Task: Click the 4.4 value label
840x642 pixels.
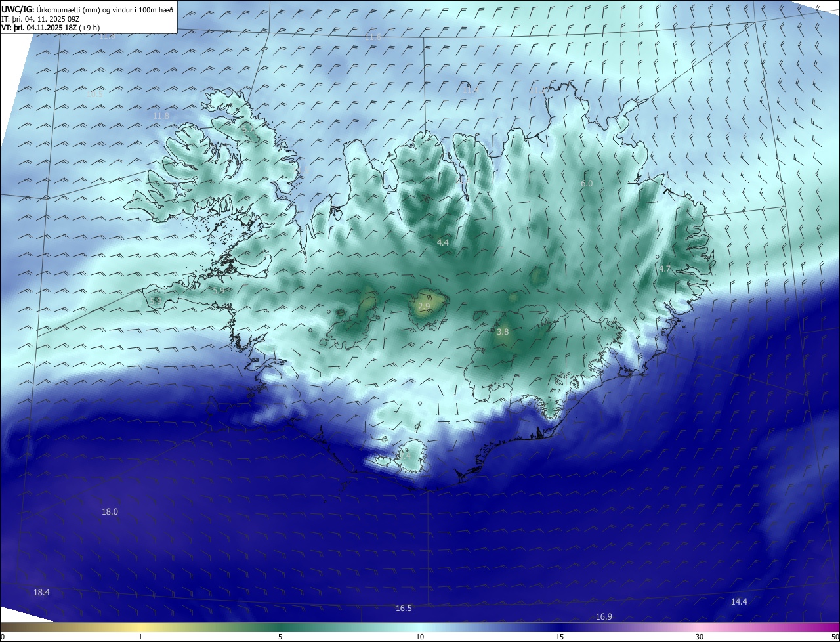Action: pos(443,242)
